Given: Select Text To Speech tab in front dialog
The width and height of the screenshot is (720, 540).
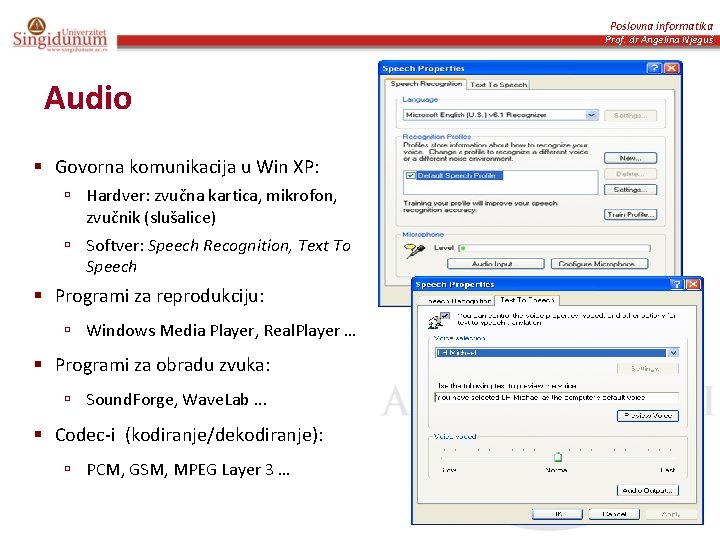Looking at the screenshot, I should (527, 300).
